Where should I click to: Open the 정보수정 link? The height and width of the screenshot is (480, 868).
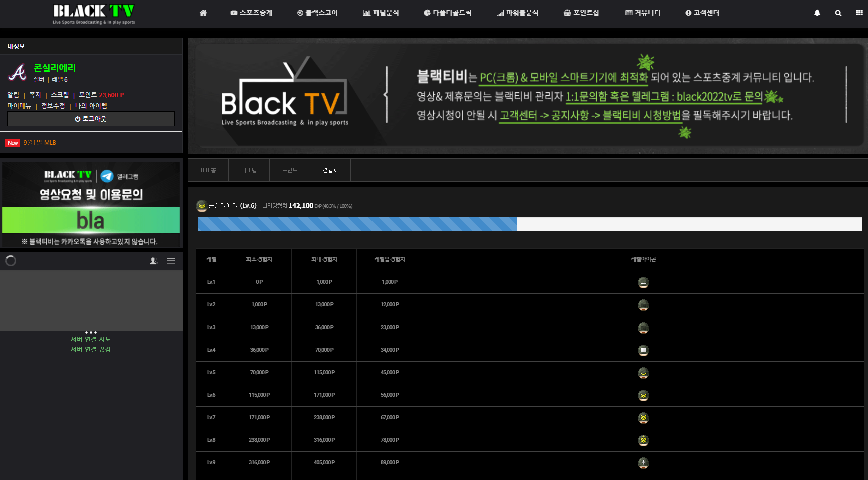(53, 106)
